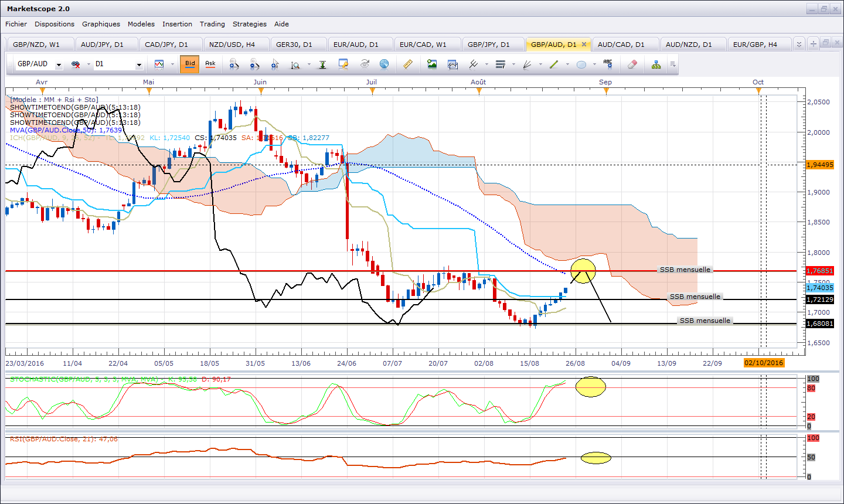Click the upper "SSB mensuelle" label on red line

[685, 270]
